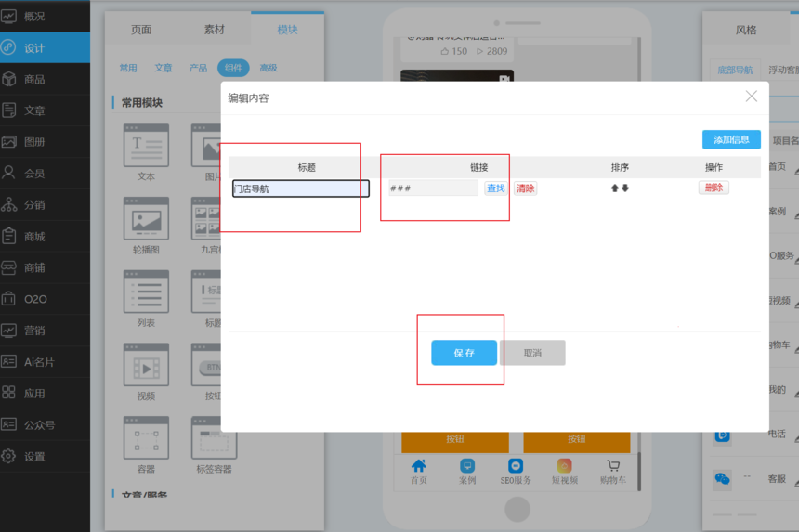
Task: Click the WeChat 客服 icon in style panel
Action: point(722,479)
